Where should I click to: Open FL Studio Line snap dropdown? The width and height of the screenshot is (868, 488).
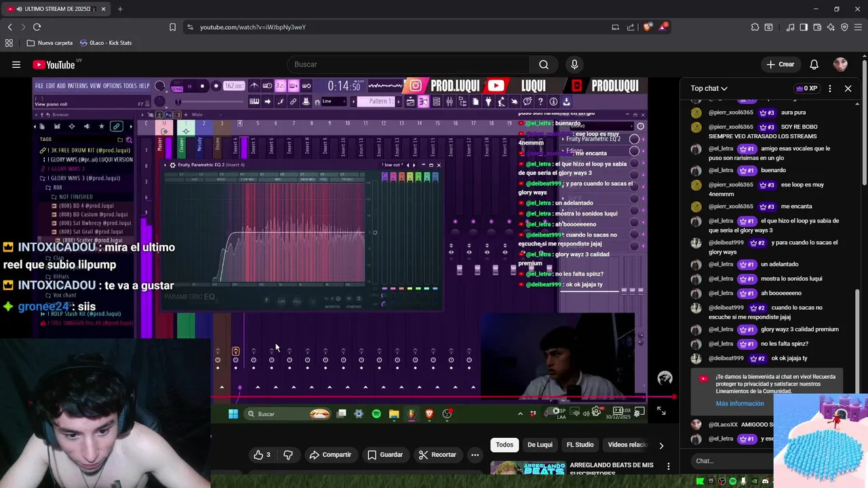point(334,102)
